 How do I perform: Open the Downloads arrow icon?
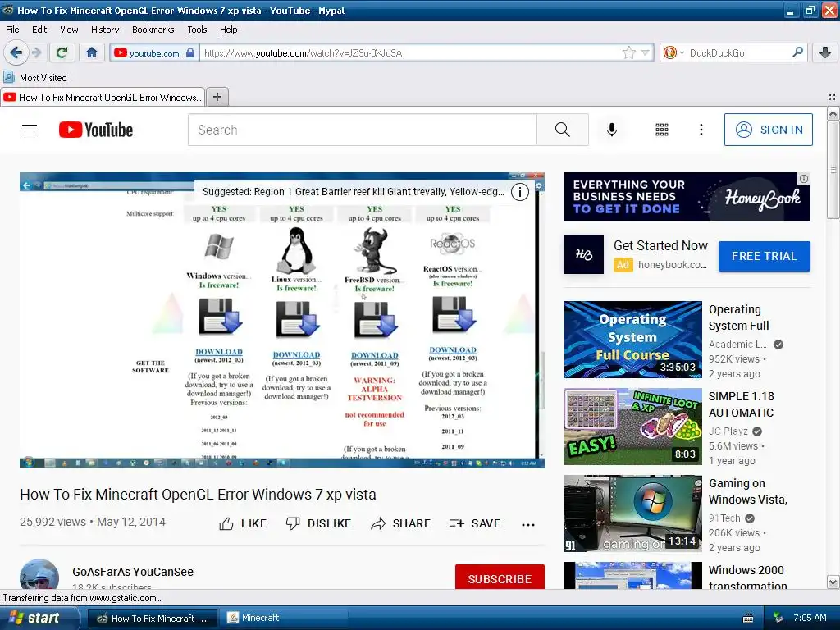825,52
